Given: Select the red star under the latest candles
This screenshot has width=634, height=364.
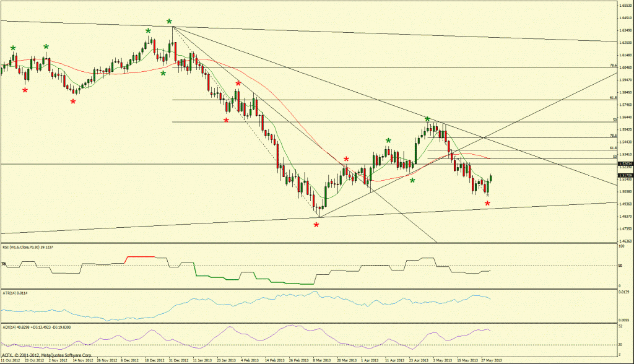Looking at the screenshot, I should (x=487, y=203).
